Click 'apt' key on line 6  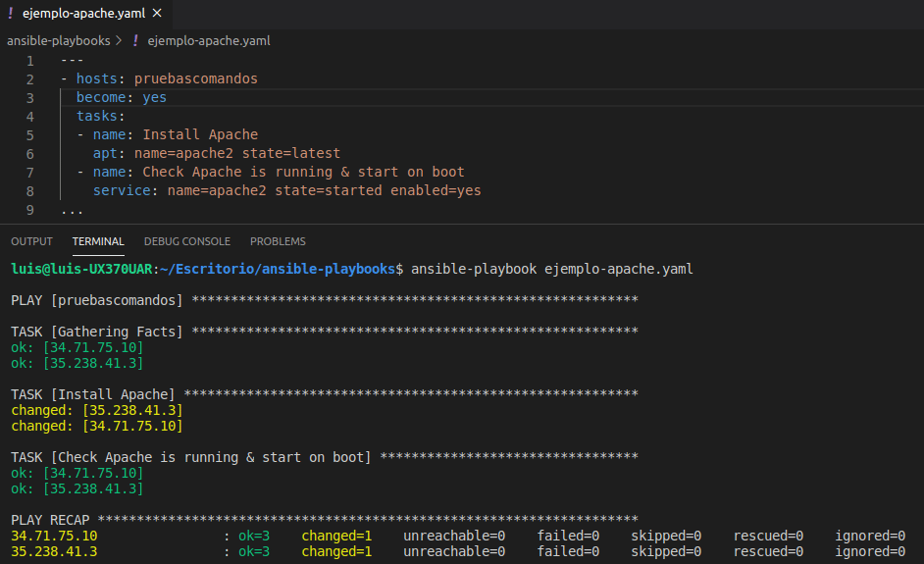(105, 154)
